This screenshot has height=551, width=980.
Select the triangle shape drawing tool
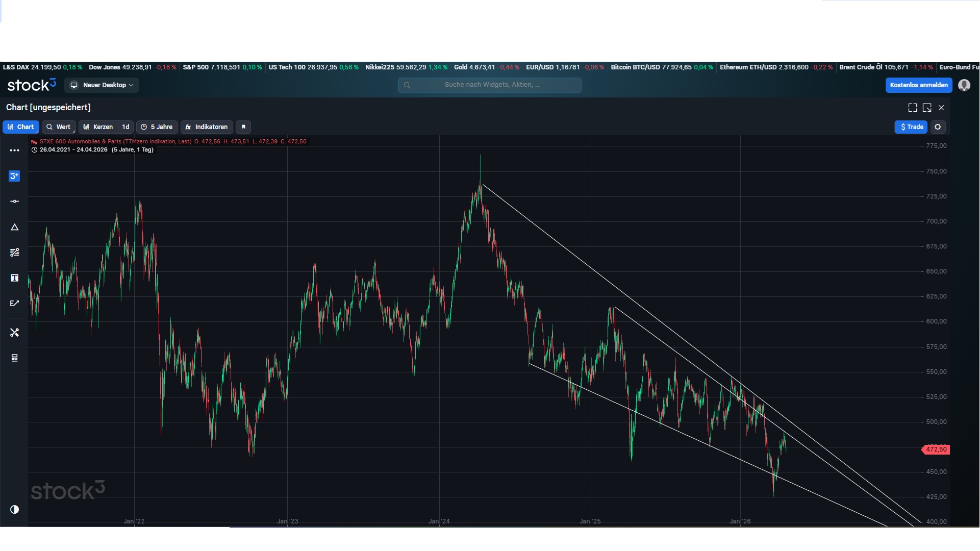(x=14, y=227)
